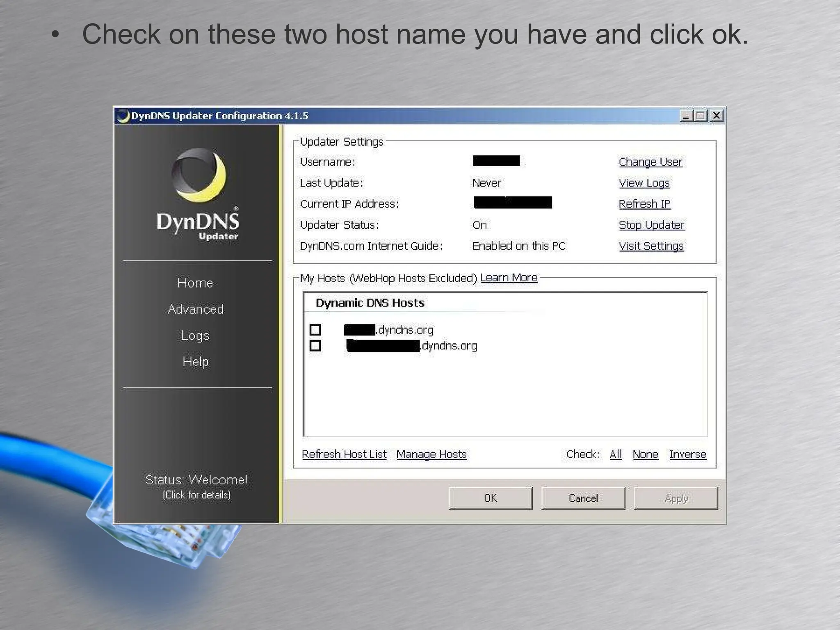
Task: Click the Updater Status 'On' value
Action: pos(479,225)
